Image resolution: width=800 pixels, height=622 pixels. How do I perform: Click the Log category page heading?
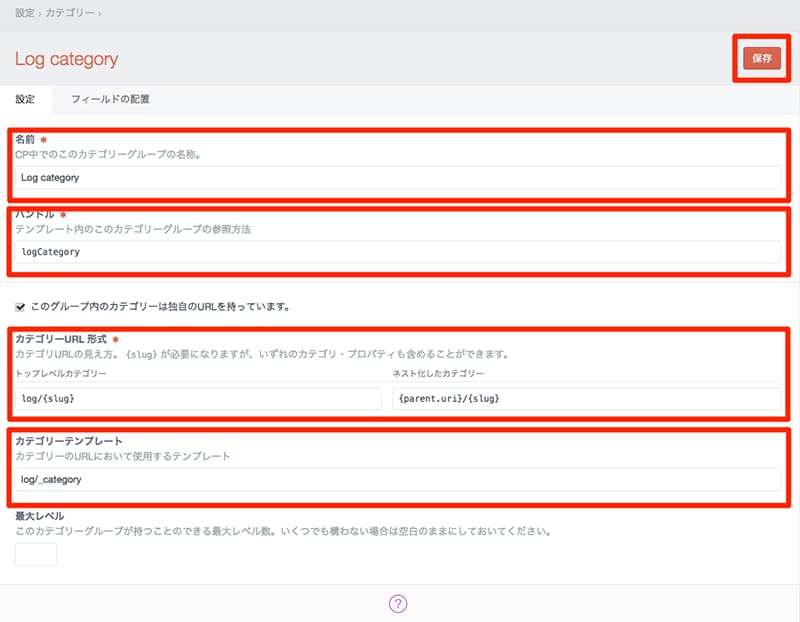tap(66, 59)
